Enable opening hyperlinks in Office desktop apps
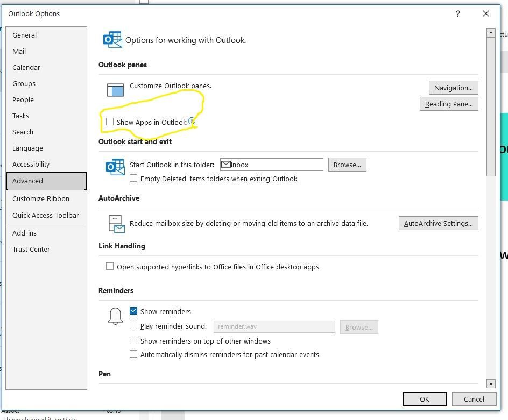This screenshot has height=420, width=508. 110,267
